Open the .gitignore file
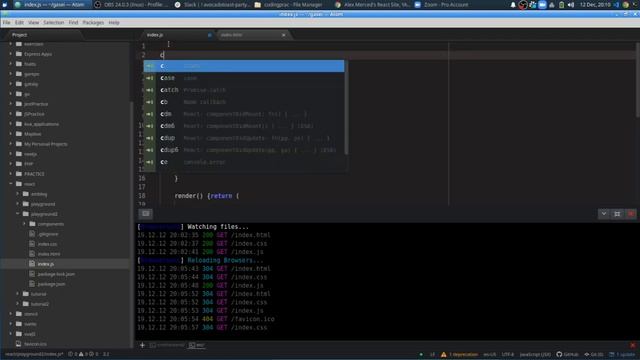 click(48, 234)
